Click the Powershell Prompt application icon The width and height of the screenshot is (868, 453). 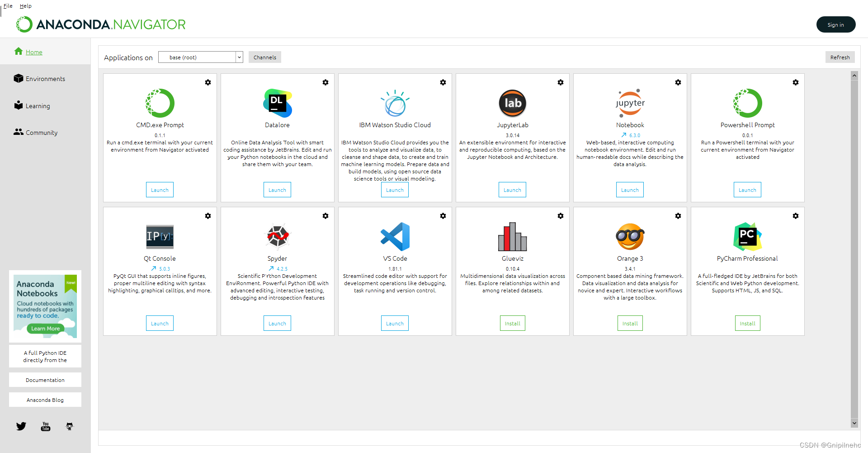748,103
